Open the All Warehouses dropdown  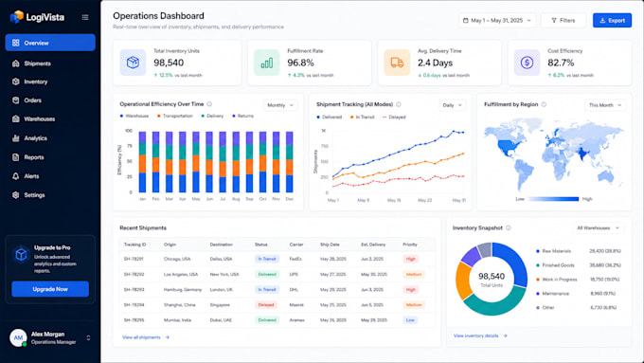point(599,227)
